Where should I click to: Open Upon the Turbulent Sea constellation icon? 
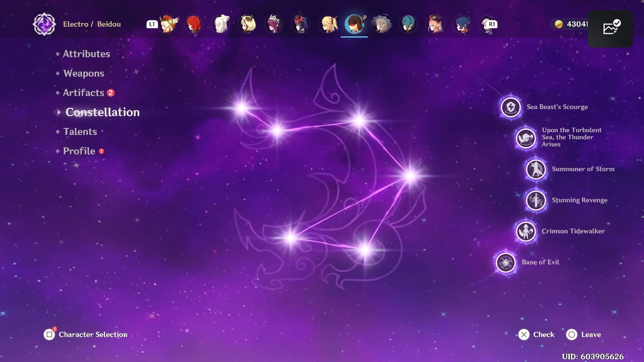coord(526,138)
